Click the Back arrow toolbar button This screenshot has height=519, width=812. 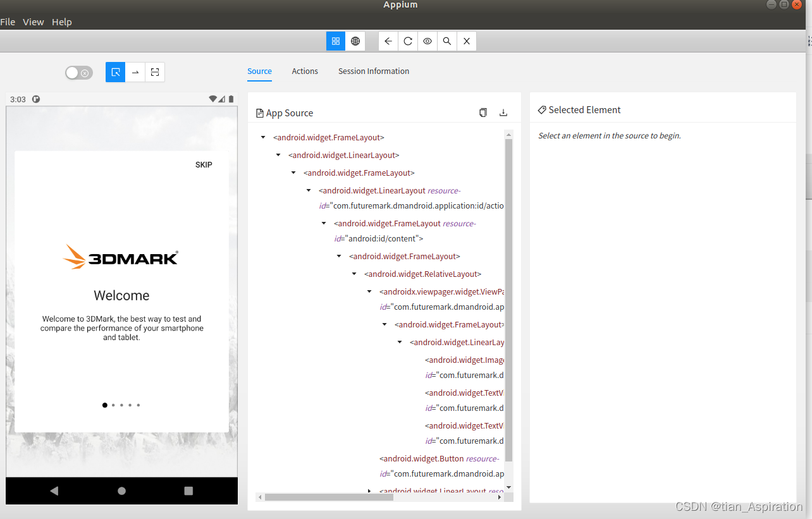(388, 41)
